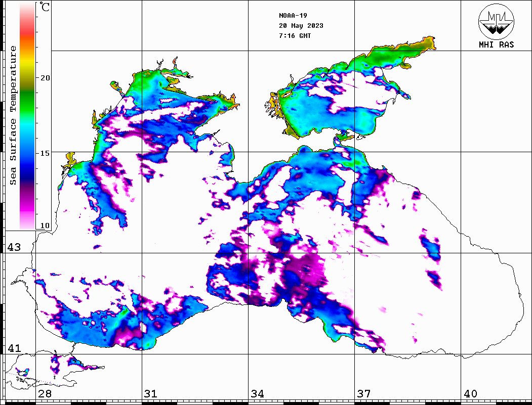
Task: Pick the magenta end of color scale
Action: tap(27, 207)
